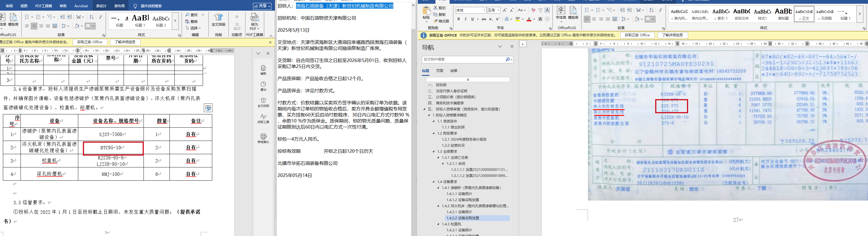Open the 视图 tab in left Word window

point(24,6)
